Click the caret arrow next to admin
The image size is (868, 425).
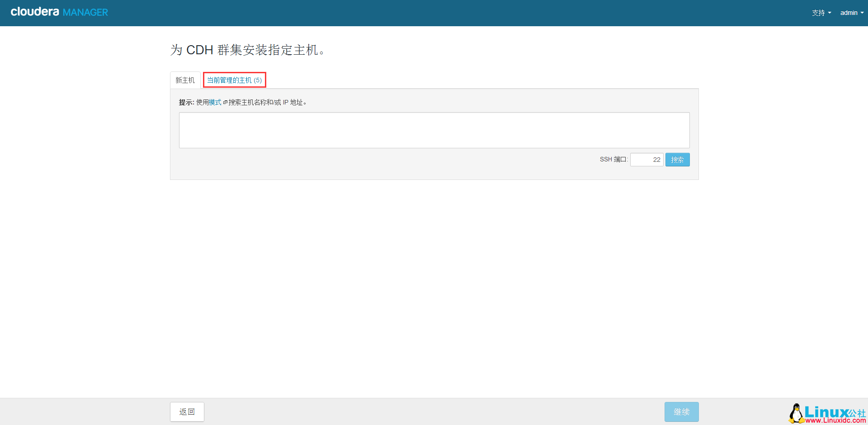point(862,13)
